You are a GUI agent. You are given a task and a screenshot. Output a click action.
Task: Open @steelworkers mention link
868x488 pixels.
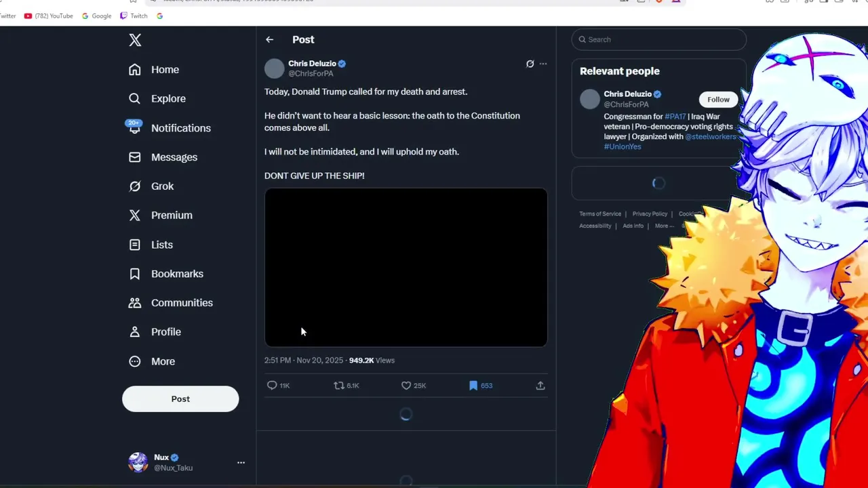[711, 137]
